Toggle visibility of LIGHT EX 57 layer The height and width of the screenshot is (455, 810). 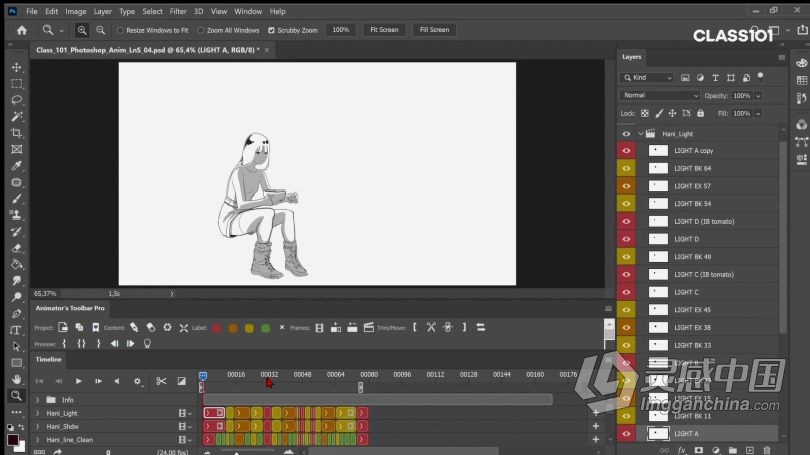(626, 186)
